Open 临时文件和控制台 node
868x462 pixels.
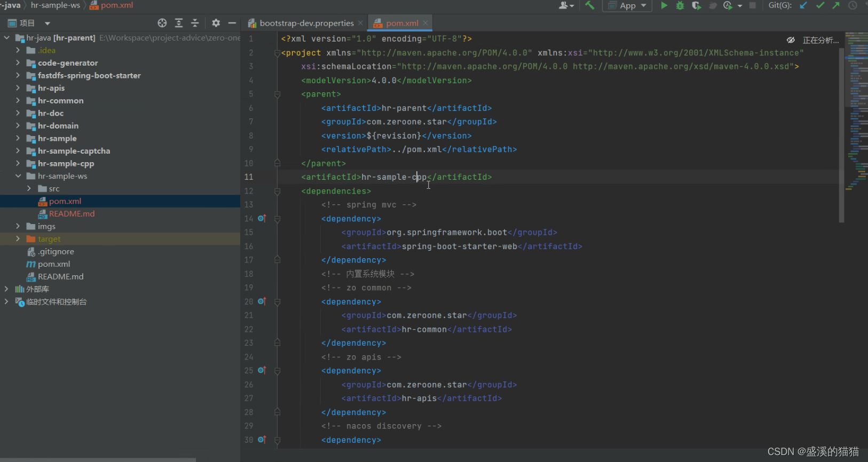click(56, 302)
